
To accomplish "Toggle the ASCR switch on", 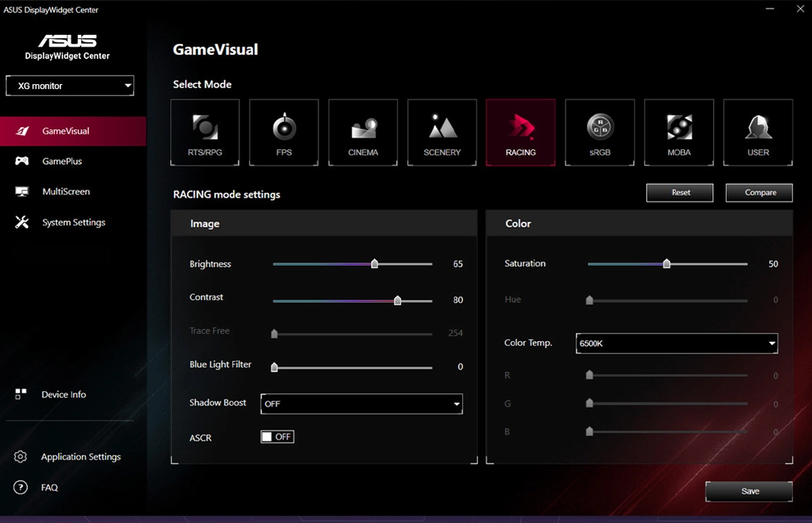I will point(277,437).
